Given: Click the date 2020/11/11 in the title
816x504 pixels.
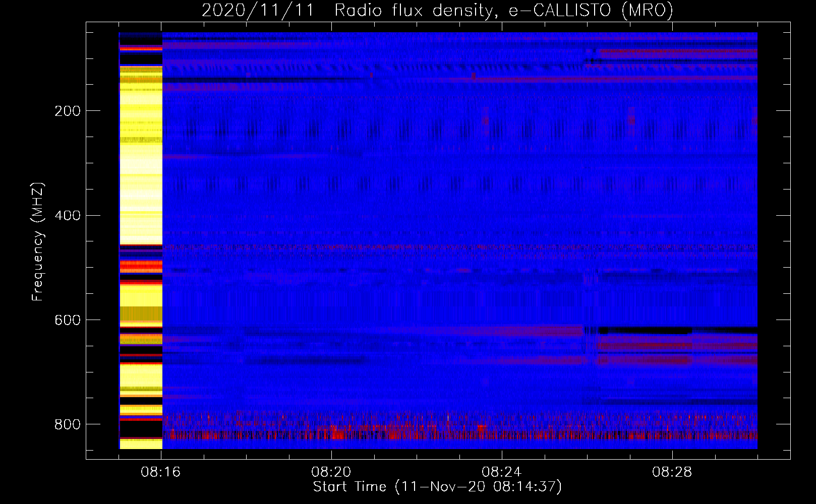Looking at the screenshot, I should tap(258, 10).
